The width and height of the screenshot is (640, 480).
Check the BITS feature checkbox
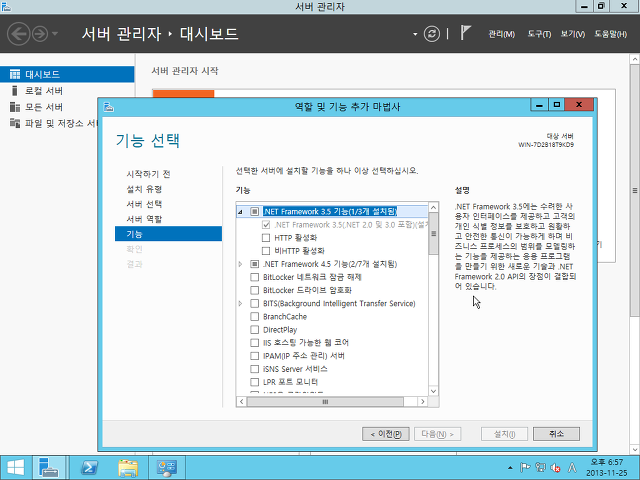[x=254, y=303]
